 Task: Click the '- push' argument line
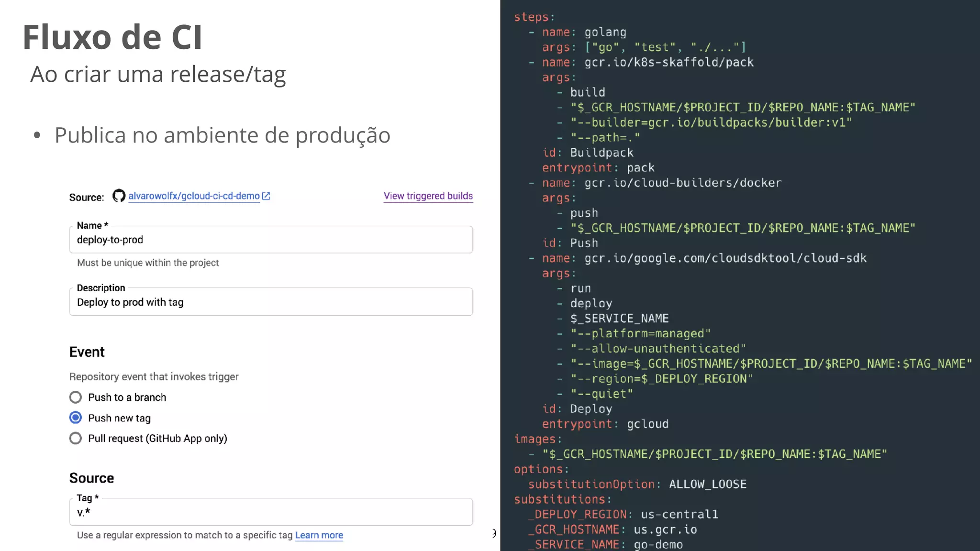(x=577, y=213)
